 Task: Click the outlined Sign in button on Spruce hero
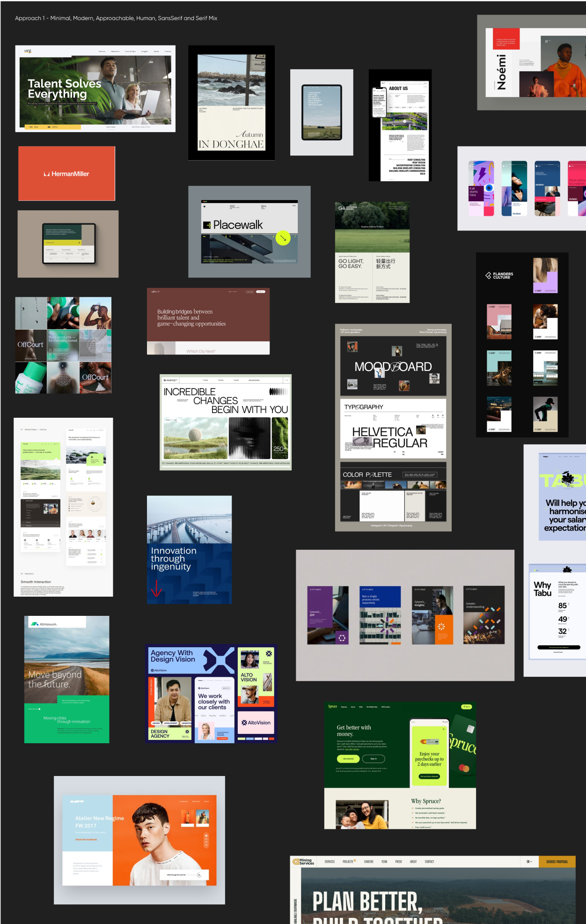coord(374,759)
